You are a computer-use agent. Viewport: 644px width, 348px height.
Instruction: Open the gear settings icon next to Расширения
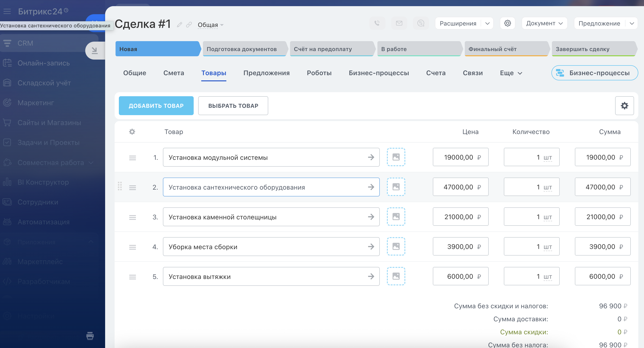click(x=507, y=23)
